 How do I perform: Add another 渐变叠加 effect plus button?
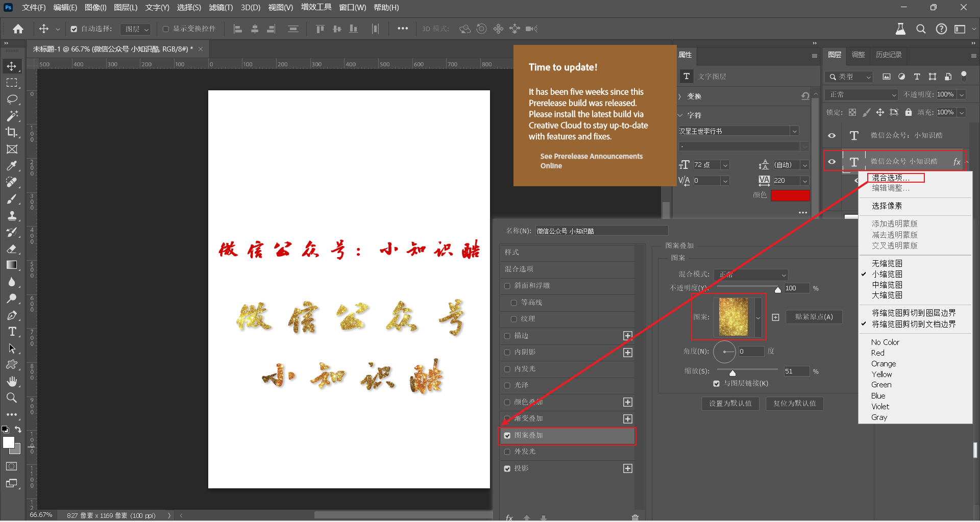click(628, 419)
